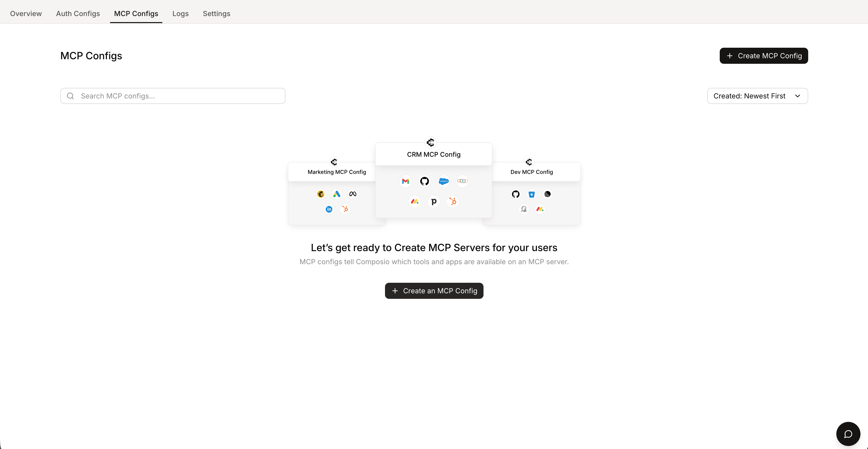Viewport: 868px width, 449px height.
Task: Open the Logs tab
Action: pos(180,14)
